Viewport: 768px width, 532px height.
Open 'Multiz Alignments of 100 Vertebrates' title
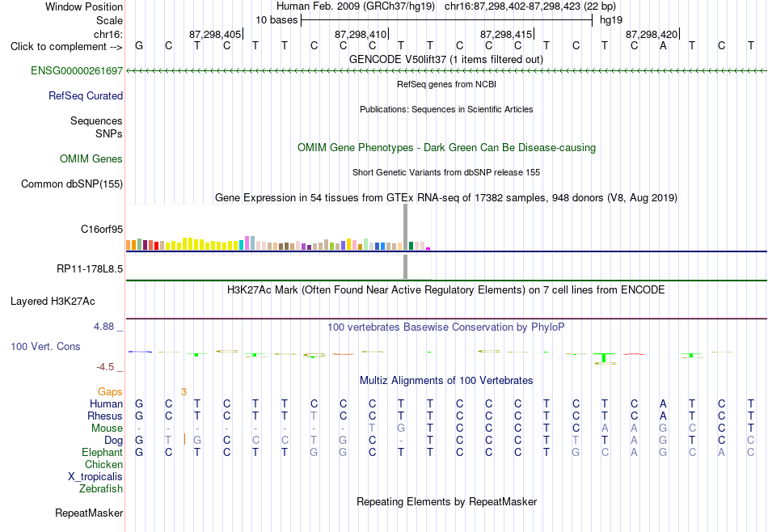(x=446, y=380)
